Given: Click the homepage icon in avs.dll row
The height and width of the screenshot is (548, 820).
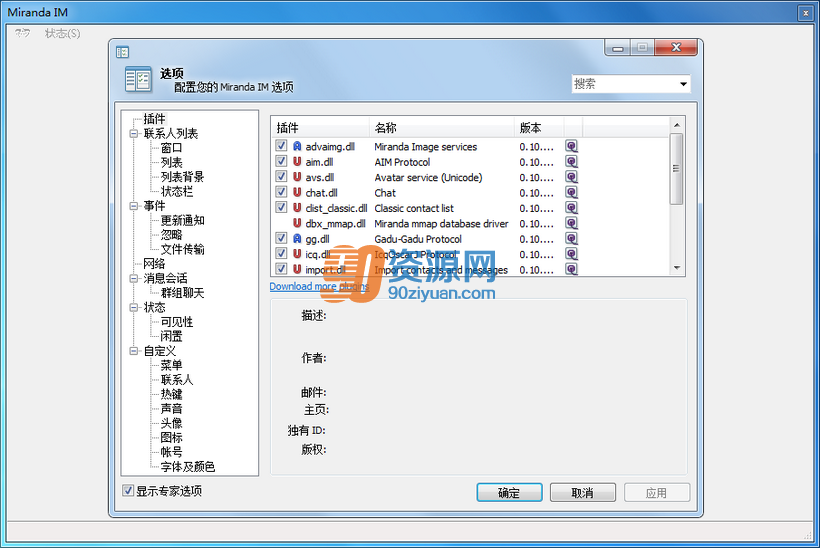Looking at the screenshot, I should (x=572, y=177).
